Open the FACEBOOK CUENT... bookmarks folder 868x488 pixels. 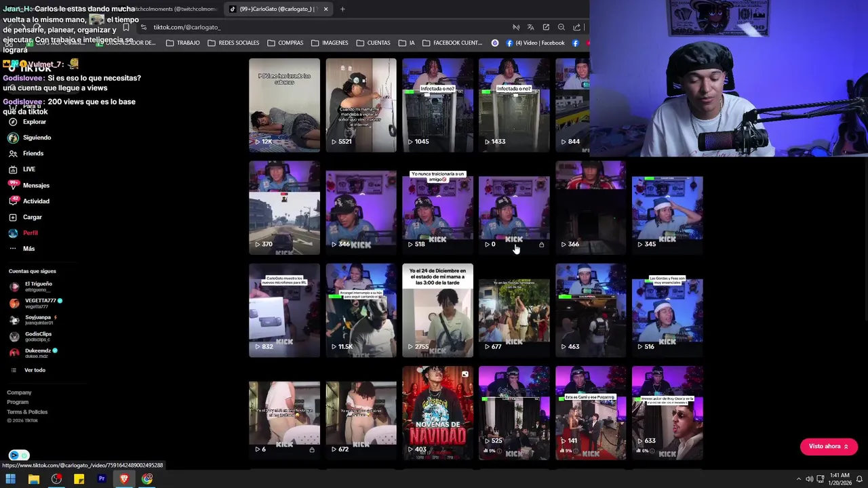[x=452, y=43]
